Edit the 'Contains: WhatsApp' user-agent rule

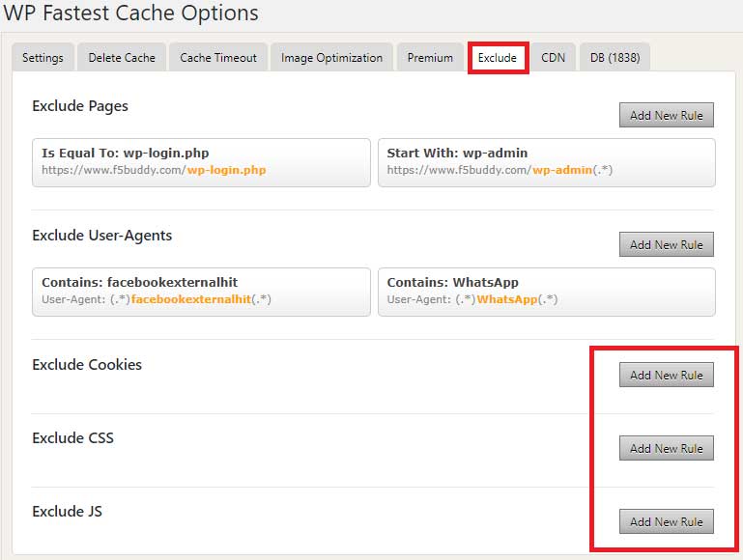pos(546,291)
